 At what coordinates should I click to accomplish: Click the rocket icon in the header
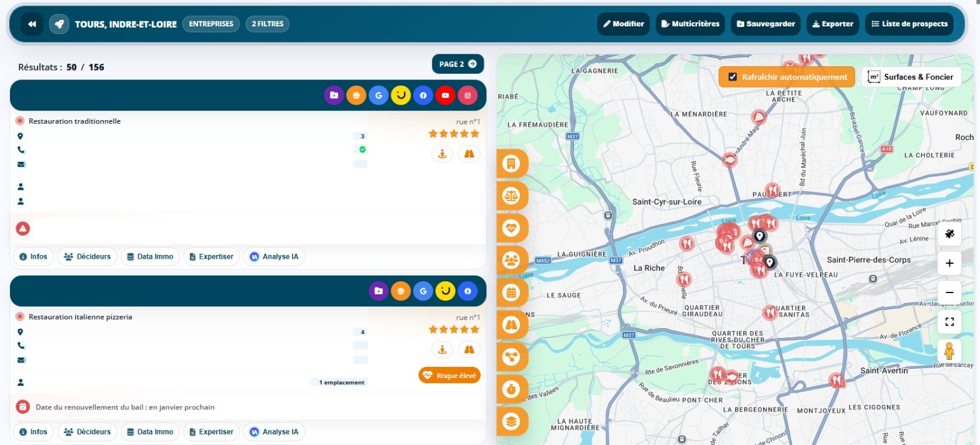59,24
